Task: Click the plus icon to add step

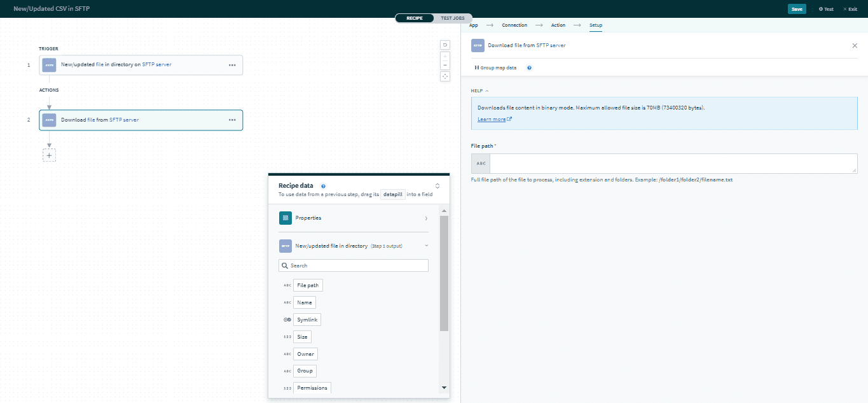Action: [x=49, y=155]
